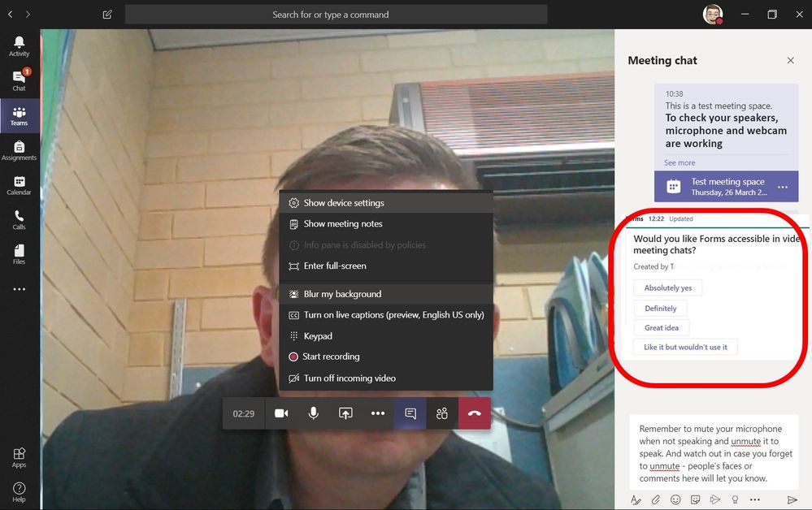Screen dimensions: 812x510
Task: Show more apps via sidebar ellipsis
Action: (x=20, y=289)
